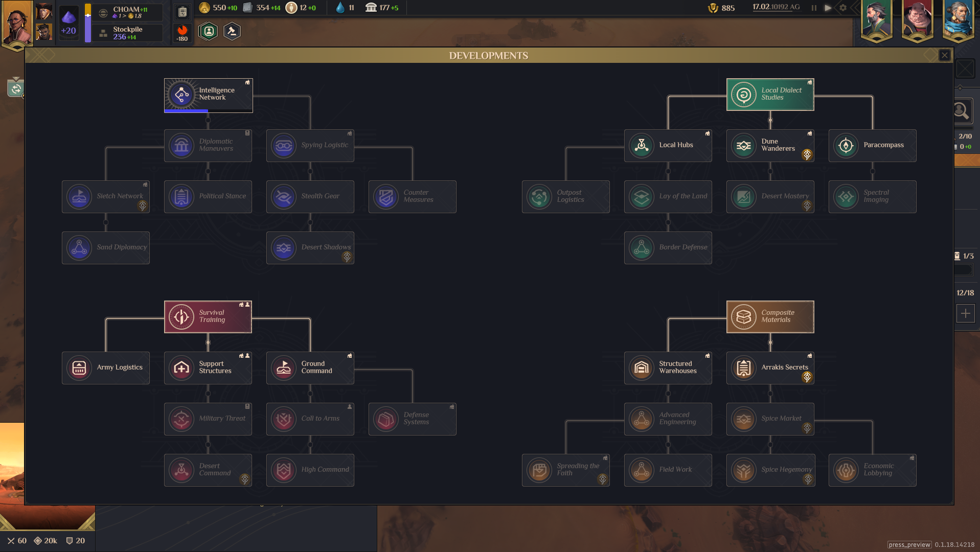Select the Spying Logistic development icon

point(284,146)
